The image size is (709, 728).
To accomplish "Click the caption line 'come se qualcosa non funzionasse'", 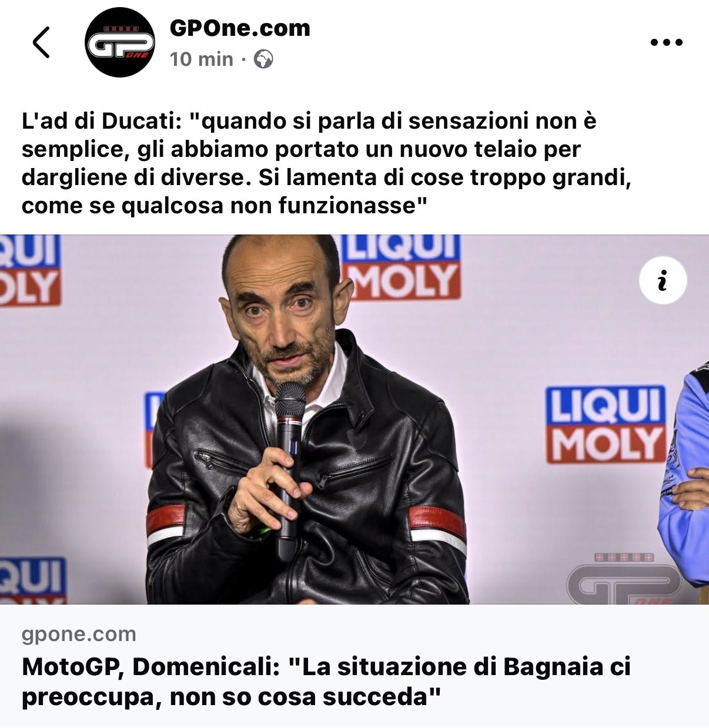I will coord(223,206).
